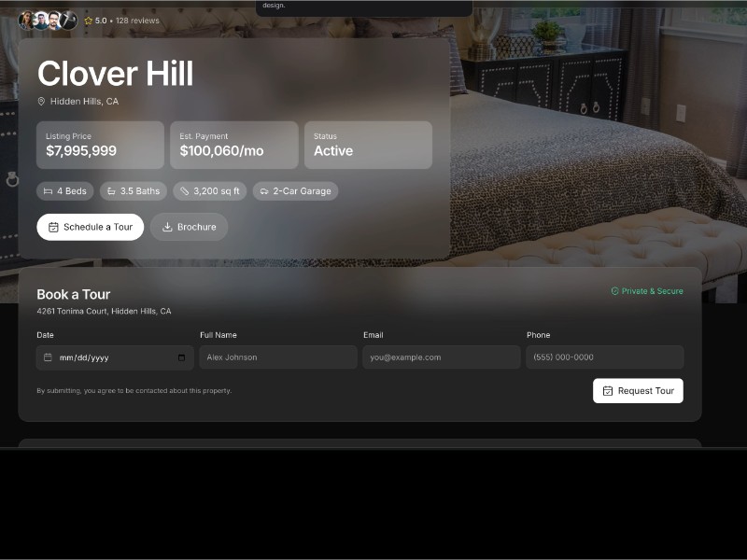Click the Email input showing you@example.com
The image size is (747, 560).
point(441,357)
